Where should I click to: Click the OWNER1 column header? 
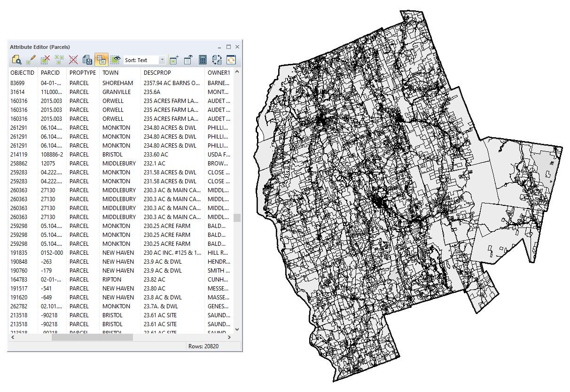pyautogui.click(x=219, y=73)
